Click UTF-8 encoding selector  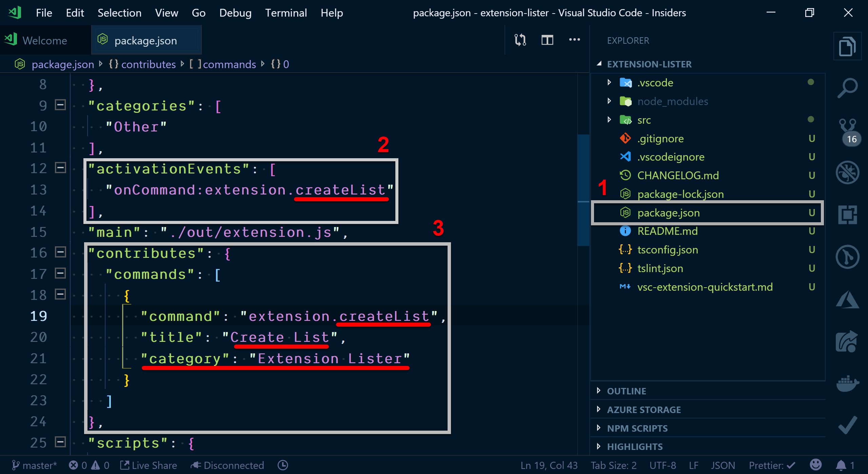(x=663, y=465)
